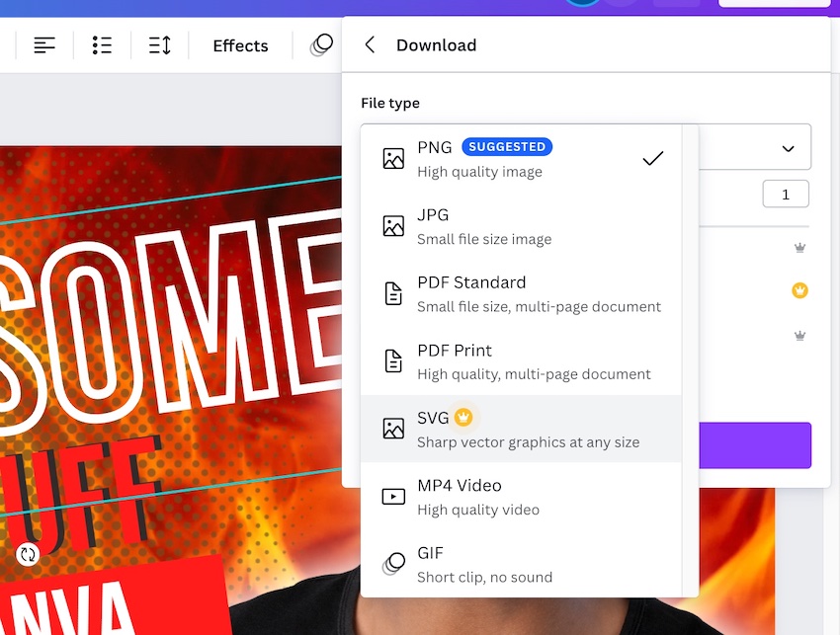This screenshot has height=635, width=840.
Task: Click the Download panel title
Action: 436,45
